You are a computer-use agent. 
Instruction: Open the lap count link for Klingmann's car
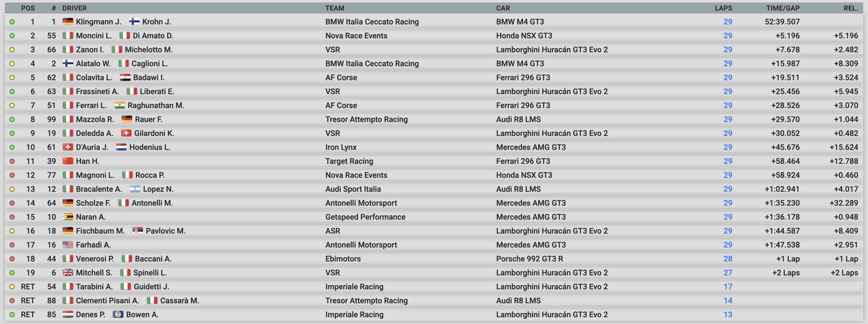(728, 22)
